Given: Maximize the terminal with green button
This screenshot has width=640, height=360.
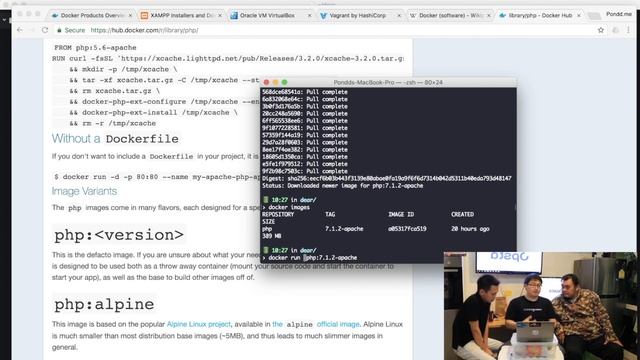Looking at the screenshot, I should click(x=284, y=82).
